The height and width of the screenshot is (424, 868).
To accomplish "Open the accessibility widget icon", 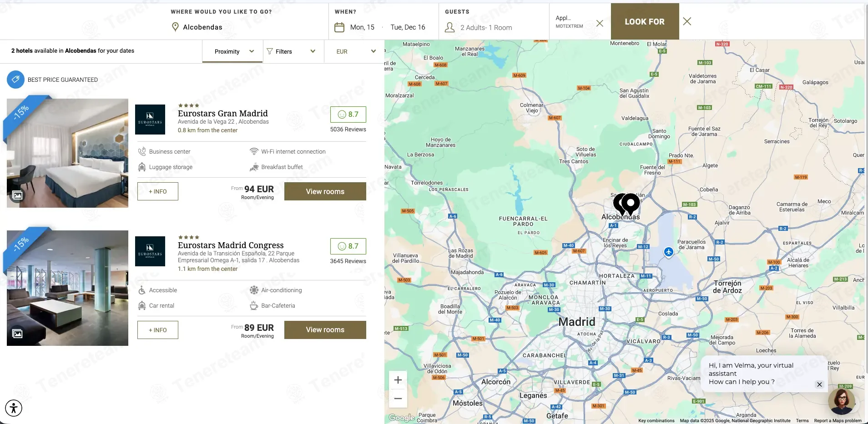I will [14, 408].
